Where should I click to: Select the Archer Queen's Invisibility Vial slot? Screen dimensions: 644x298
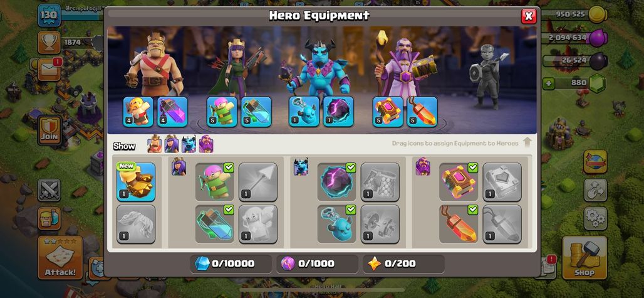pos(256,112)
